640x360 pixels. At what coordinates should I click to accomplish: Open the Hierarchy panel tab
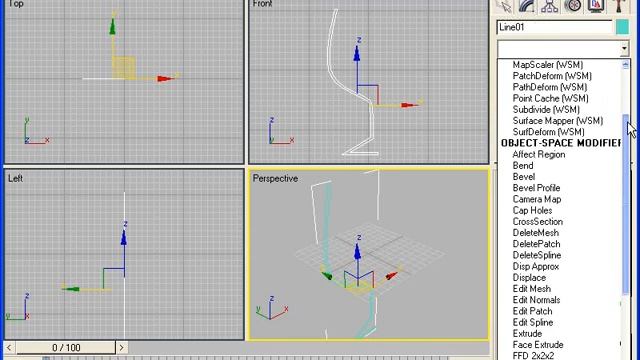tap(550, 6)
